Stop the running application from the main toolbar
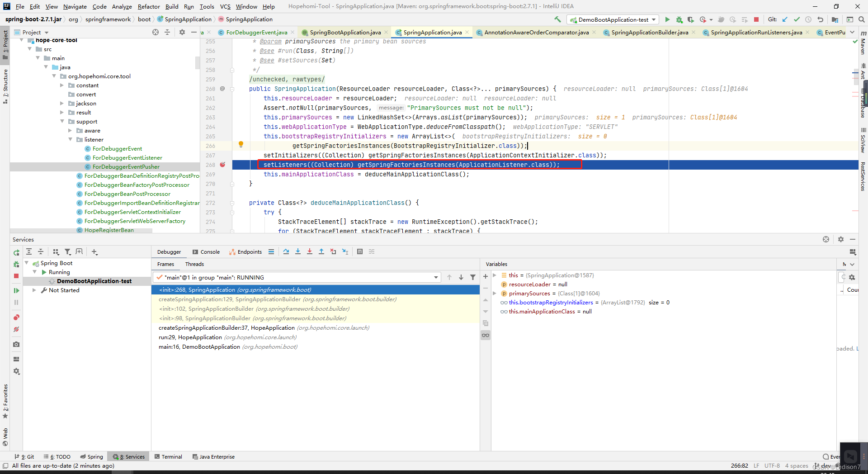 click(756, 19)
